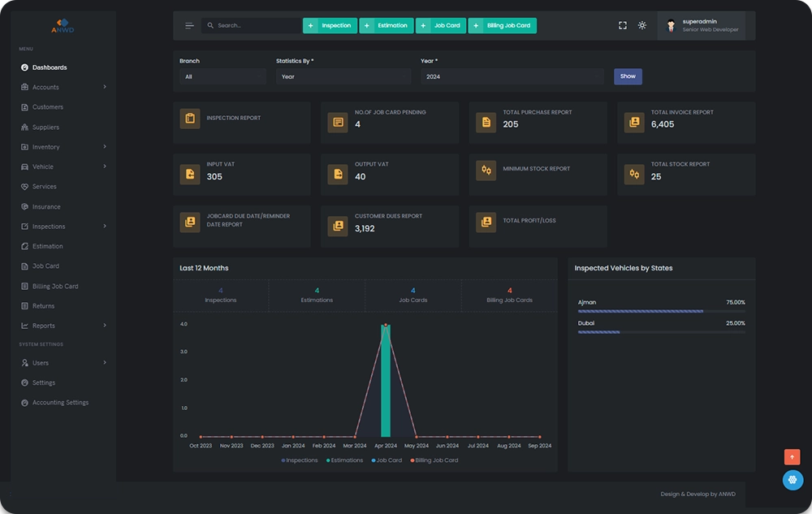This screenshot has width=812, height=514.
Task: Click the Input VAT card icon
Action: [x=190, y=175]
